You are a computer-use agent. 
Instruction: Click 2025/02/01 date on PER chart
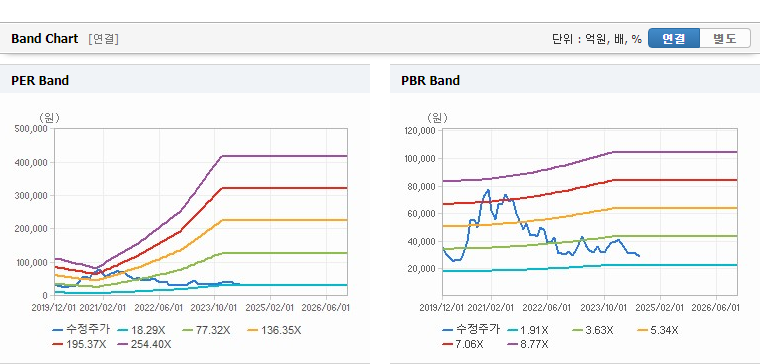click(x=270, y=308)
